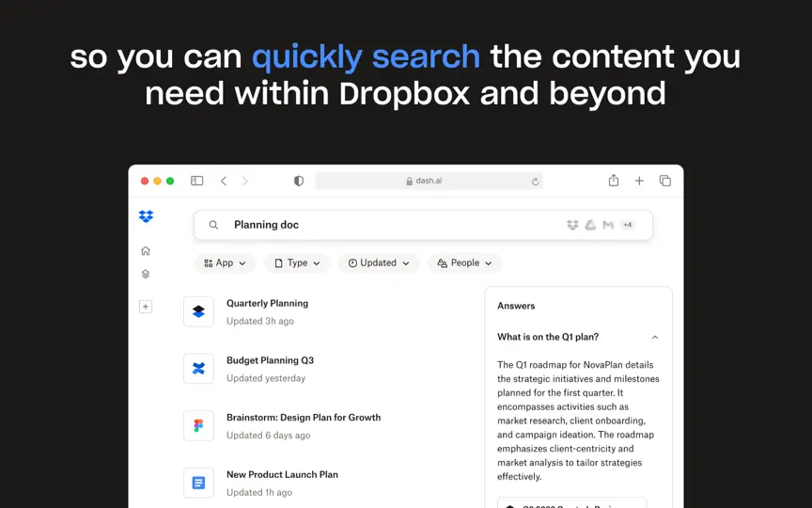The image size is (812, 508).
Task: Go back with browser back arrow
Action: (x=224, y=181)
